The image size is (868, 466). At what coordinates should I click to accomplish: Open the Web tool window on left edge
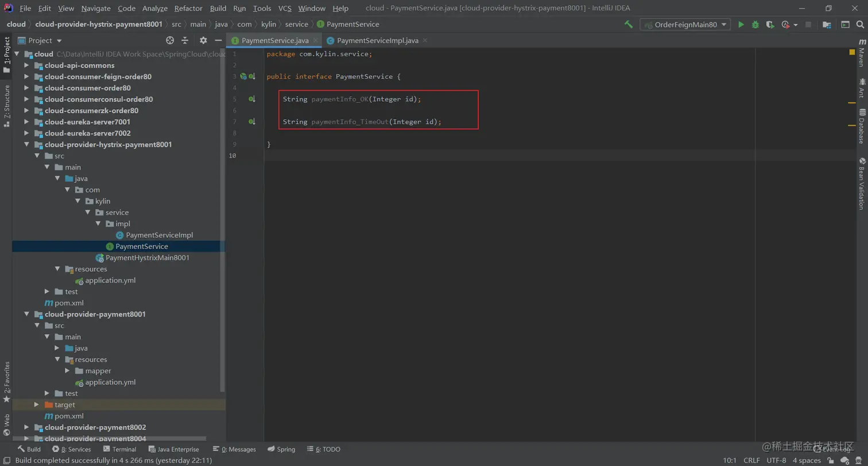pos(6,425)
